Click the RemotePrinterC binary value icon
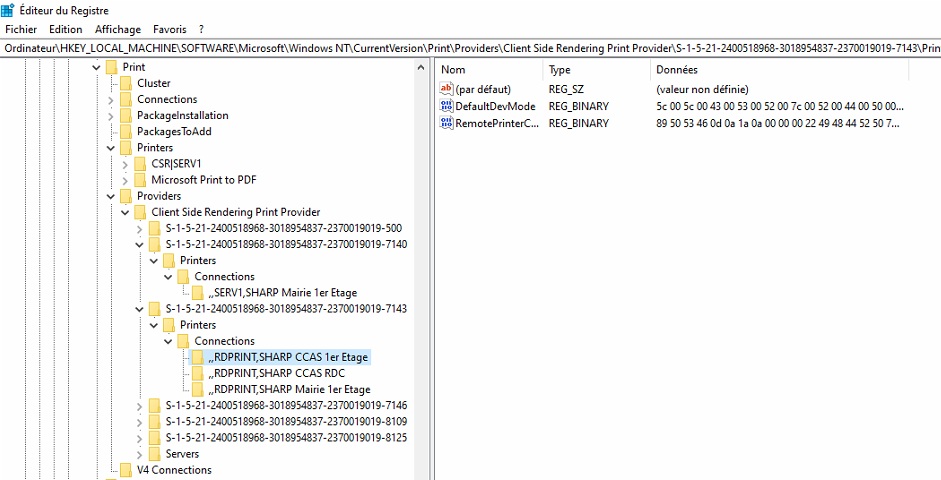The image size is (941, 480). point(447,123)
